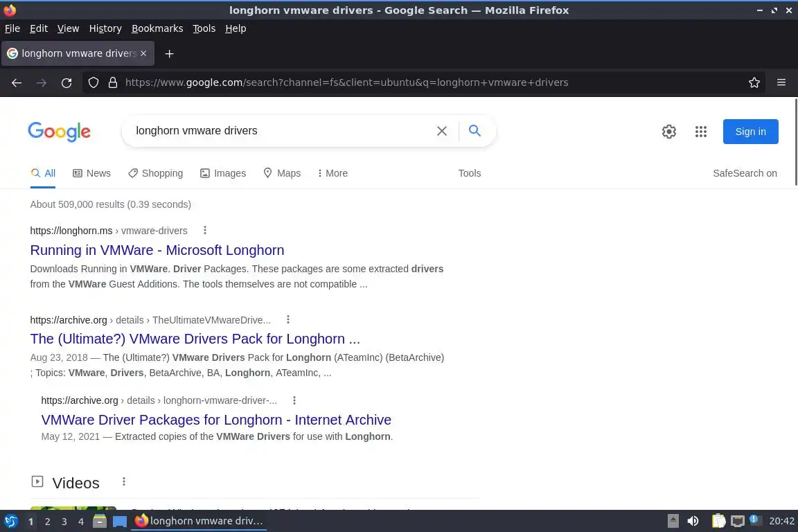The height and width of the screenshot is (532, 798).
Task: Expand the More search categories dropdown
Action: tap(332, 173)
